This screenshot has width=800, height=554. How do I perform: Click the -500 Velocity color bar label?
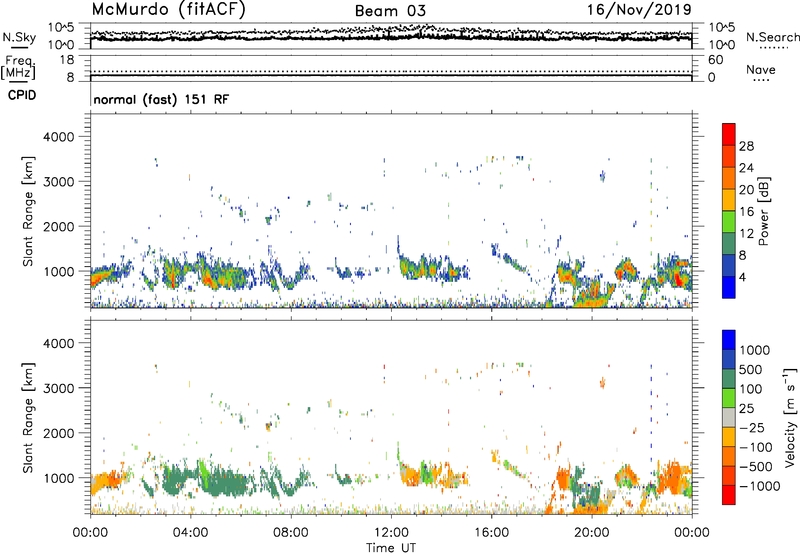click(x=757, y=467)
